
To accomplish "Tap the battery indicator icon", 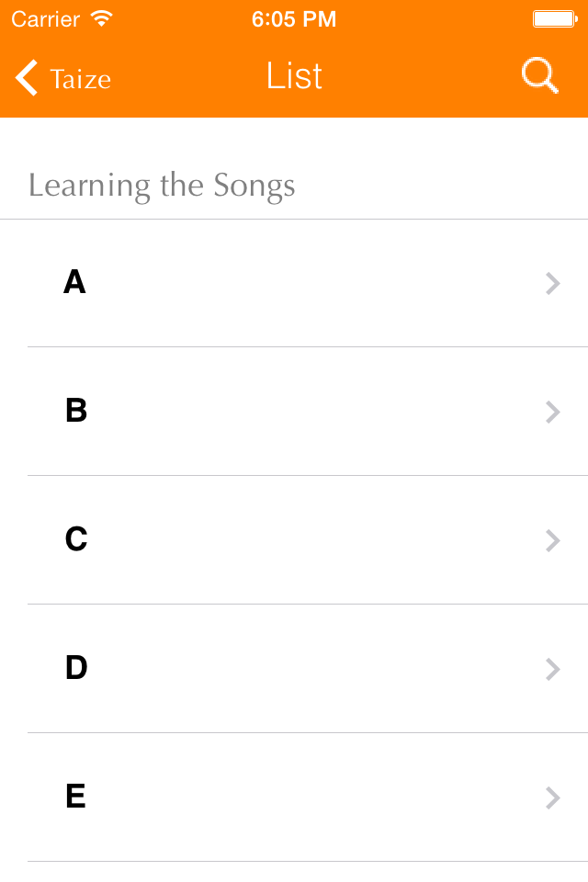I will click(554, 18).
